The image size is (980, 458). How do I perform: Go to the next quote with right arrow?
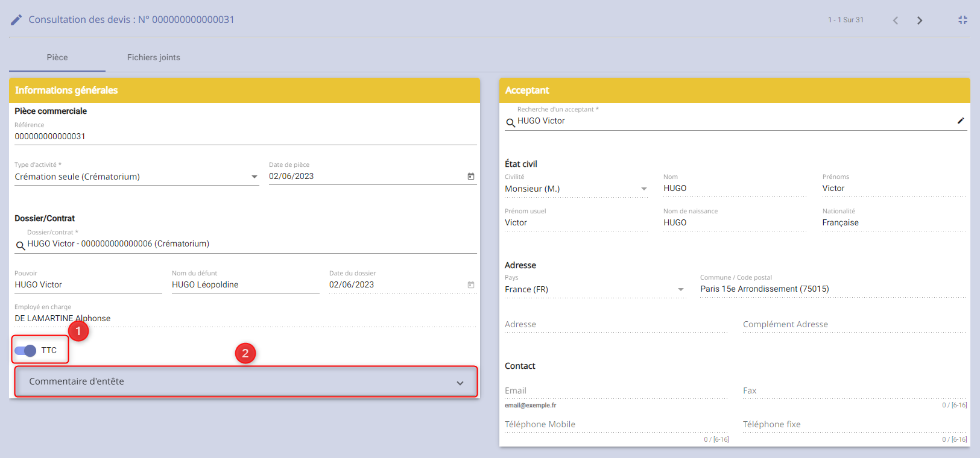[920, 20]
